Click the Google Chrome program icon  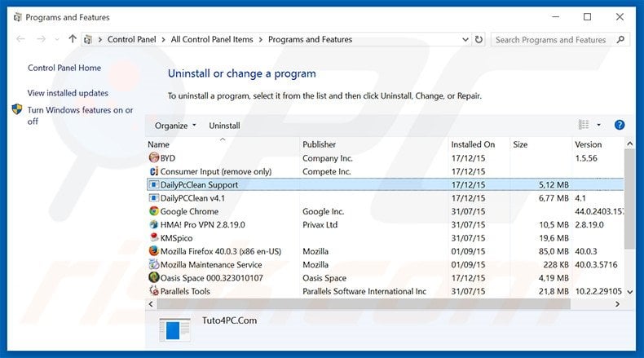tap(153, 211)
